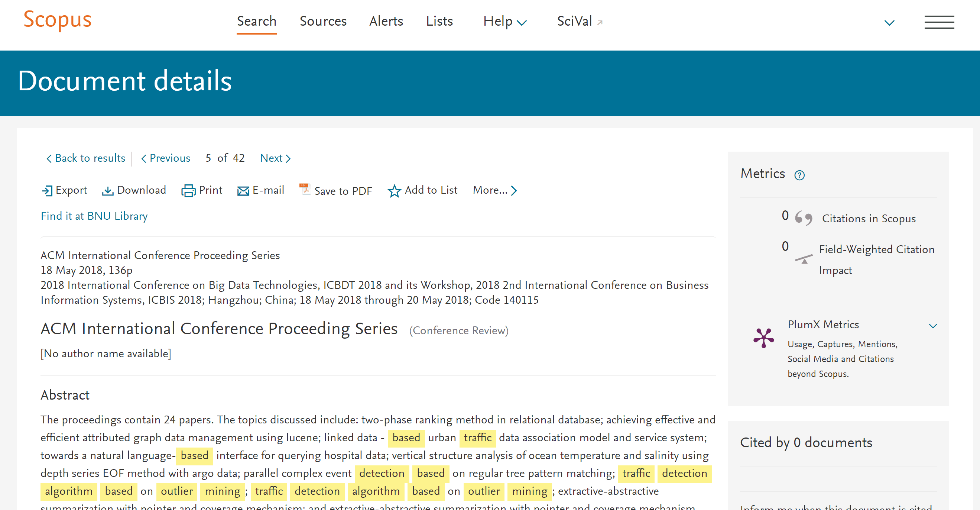Click the SciVal external link arrow
Image resolution: width=980 pixels, height=510 pixels.
pos(600,23)
